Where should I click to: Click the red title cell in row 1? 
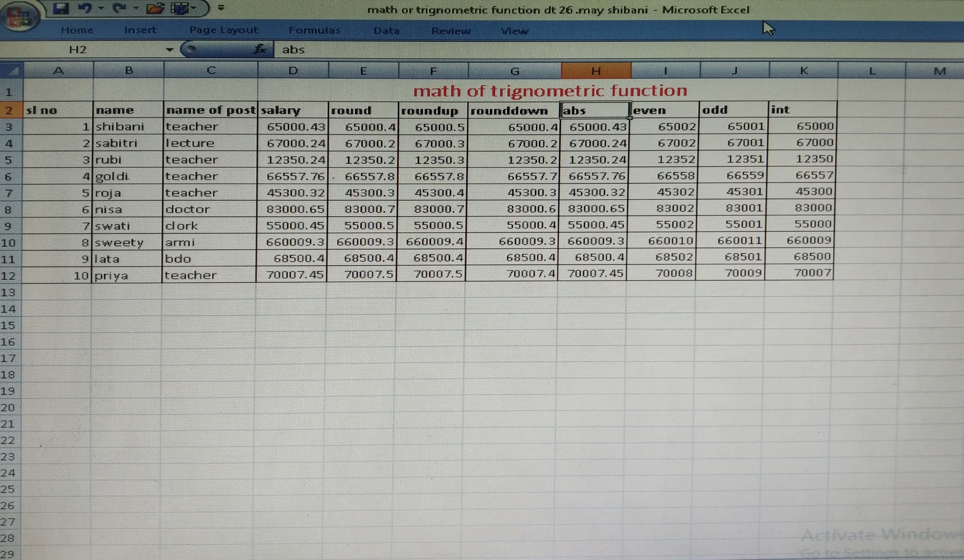pos(550,91)
